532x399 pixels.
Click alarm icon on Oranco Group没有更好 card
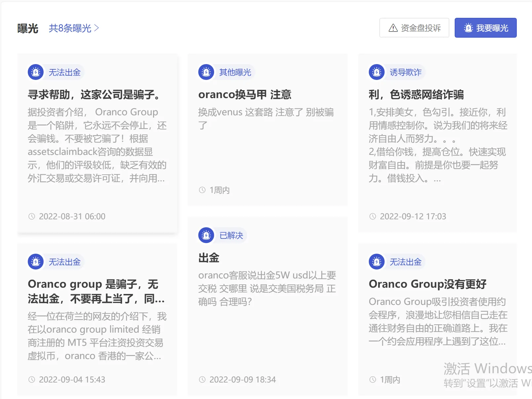click(377, 262)
